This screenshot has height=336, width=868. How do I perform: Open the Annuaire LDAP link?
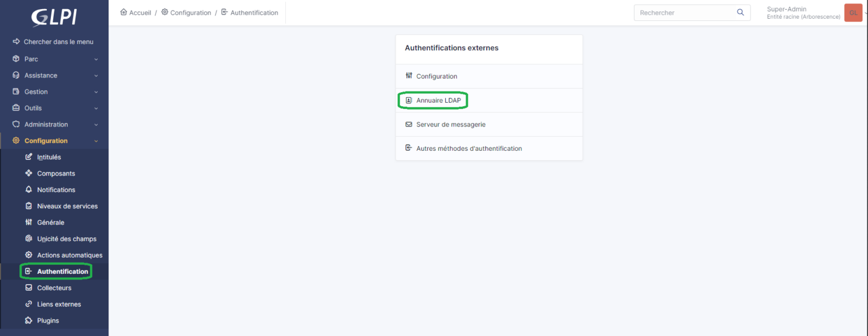coord(438,100)
